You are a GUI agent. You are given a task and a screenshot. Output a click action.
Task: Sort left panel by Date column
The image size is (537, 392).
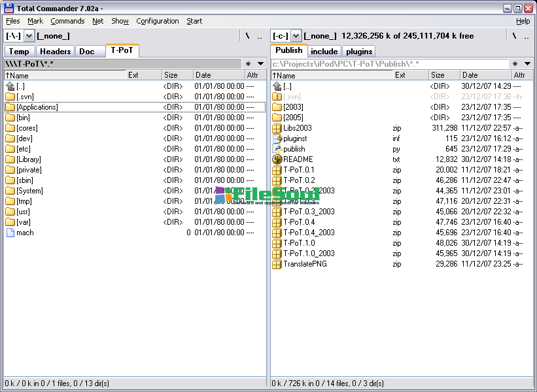click(x=218, y=75)
